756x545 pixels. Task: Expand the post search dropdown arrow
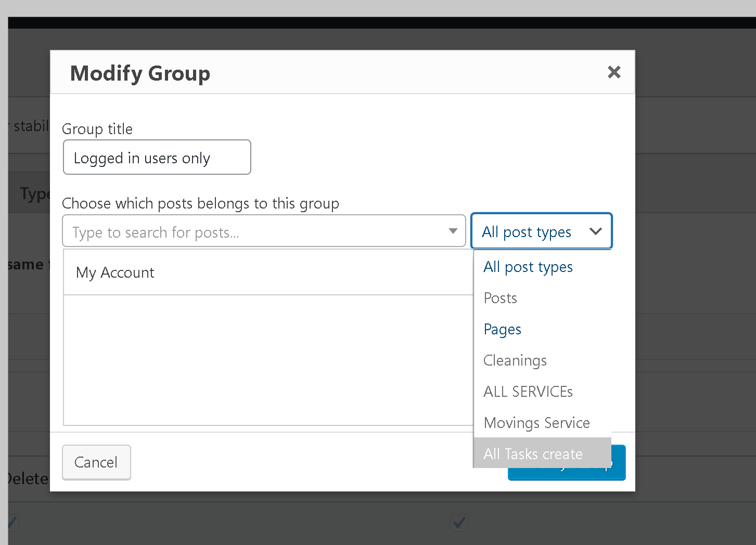point(453,231)
